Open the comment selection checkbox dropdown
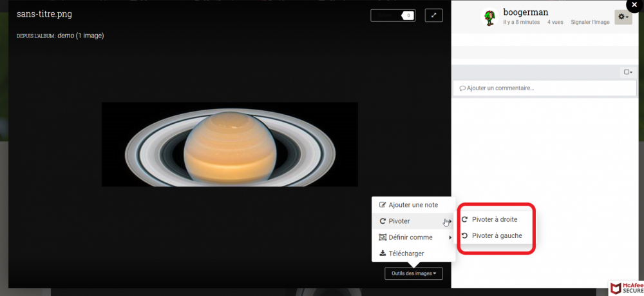Image resolution: width=644 pixels, height=296 pixels. pyautogui.click(x=628, y=72)
